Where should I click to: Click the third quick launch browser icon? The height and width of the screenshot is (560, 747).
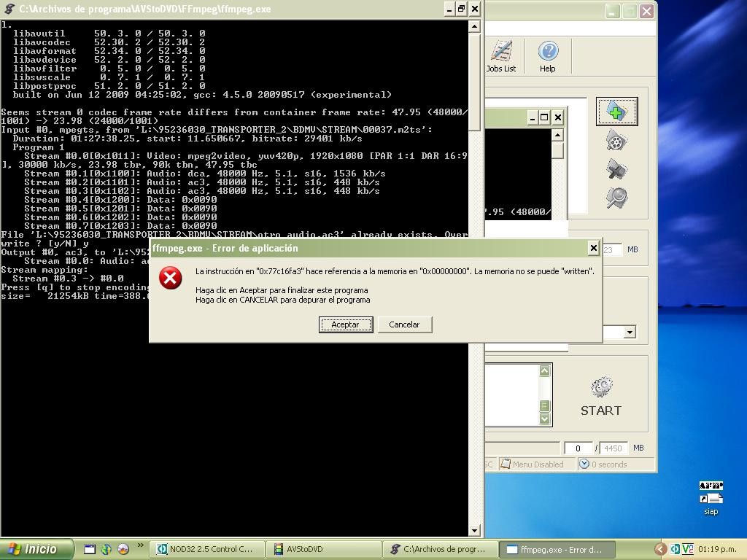pos(123,549)
